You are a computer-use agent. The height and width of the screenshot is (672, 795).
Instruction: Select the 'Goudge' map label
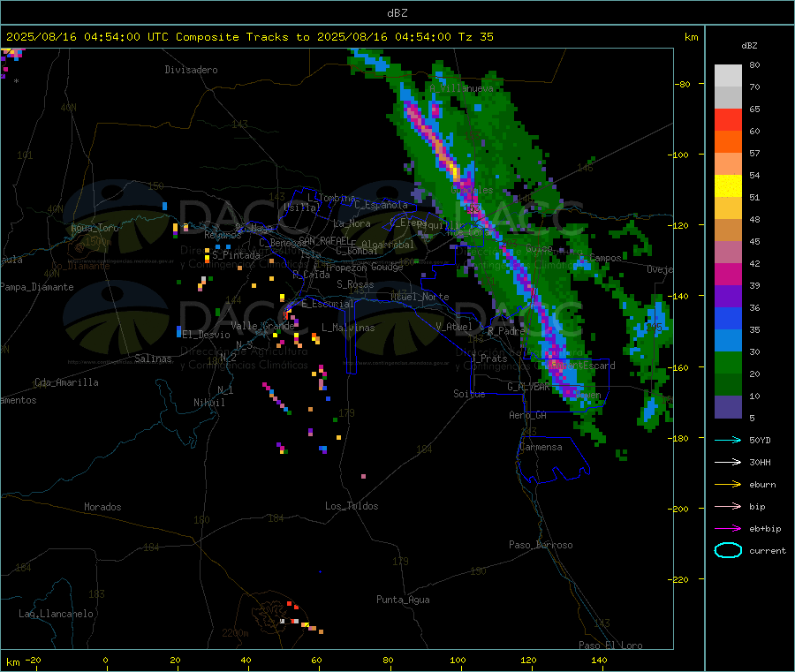coord(387,267)
